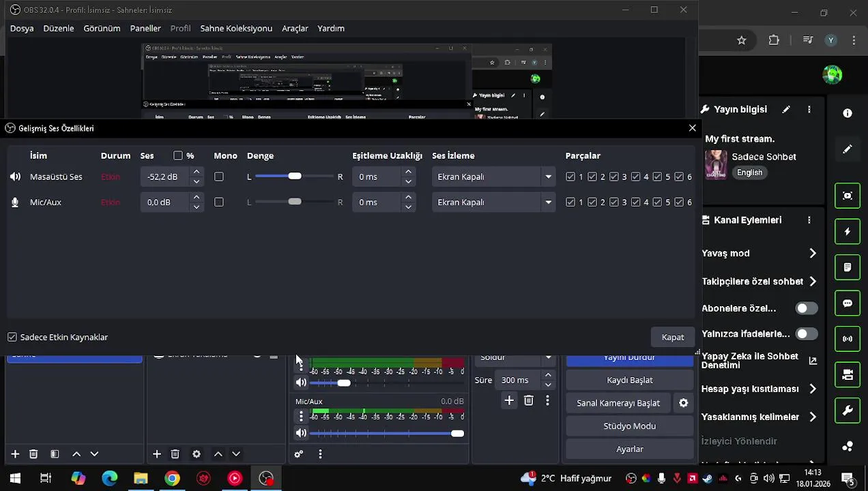The height and width of the screenshot is (491, 868).
Task: Toggle Yalnızca ifadelerle switch
Action: [807, 334]
